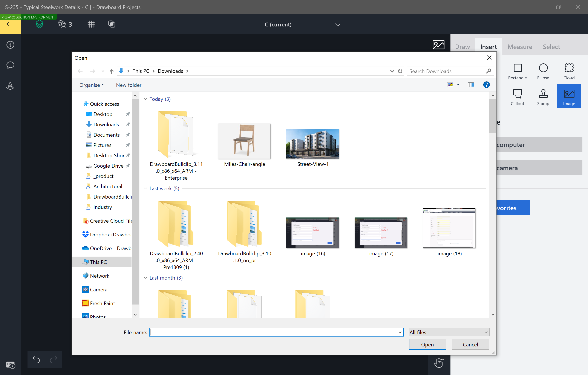The height and width of the screenshot is (375, 588).
Task: Click the Open button to confirm selection
Action: [427, 344]
